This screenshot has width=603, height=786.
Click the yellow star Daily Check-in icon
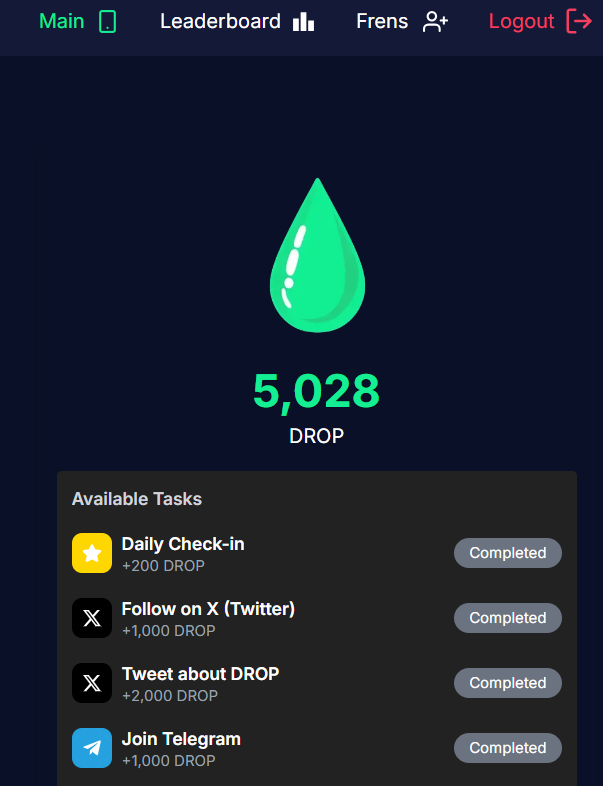tap(92, 553)
